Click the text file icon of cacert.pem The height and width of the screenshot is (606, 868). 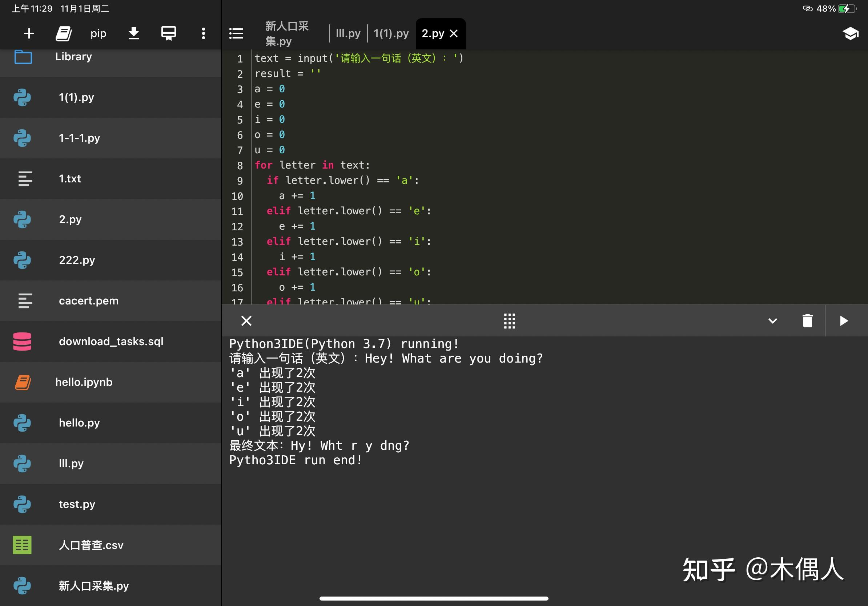[x=25, y=301]
